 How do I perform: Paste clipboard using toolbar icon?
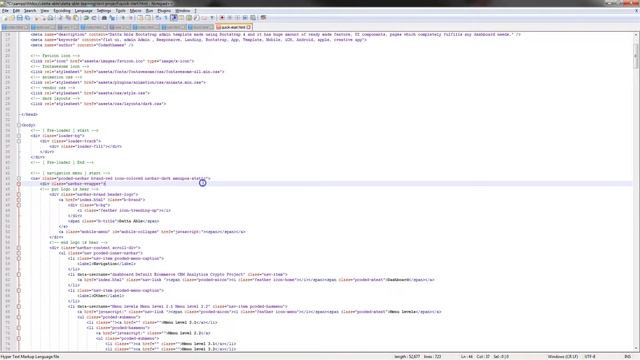[76, 18]
